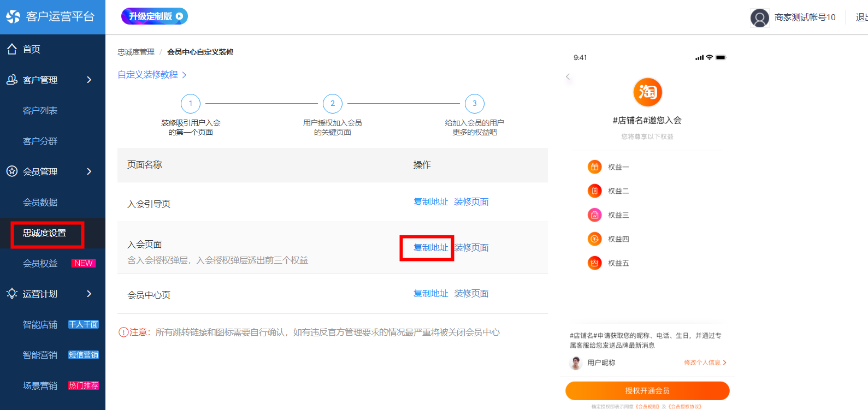Expand the 客户管理 sidebar section
Viewport: 868px width, 410px height.
[x=52, y=80]
